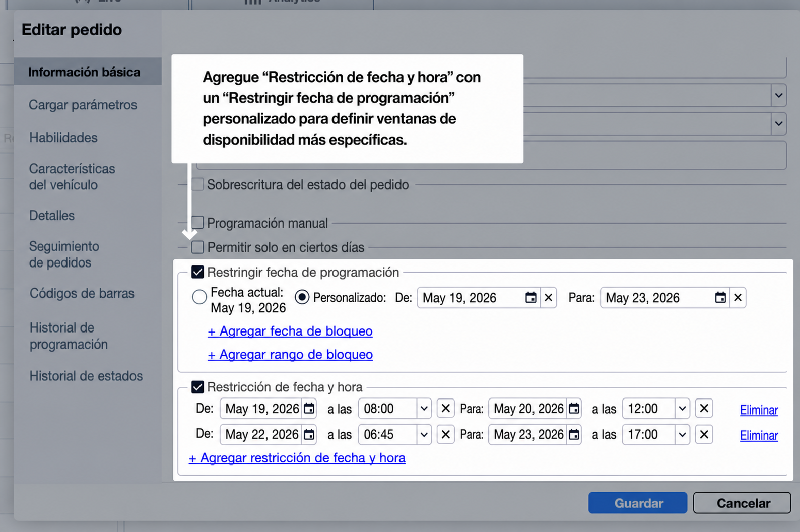Go to Información básica section
The height and width of the screenshot is (532, 800).
coord(88,72)
